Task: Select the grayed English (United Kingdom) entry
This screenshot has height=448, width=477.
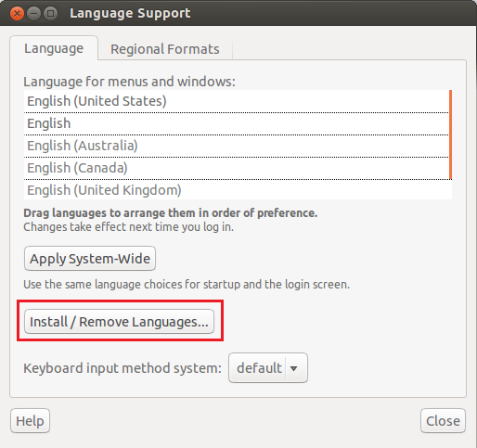Action: click(238, 190)
